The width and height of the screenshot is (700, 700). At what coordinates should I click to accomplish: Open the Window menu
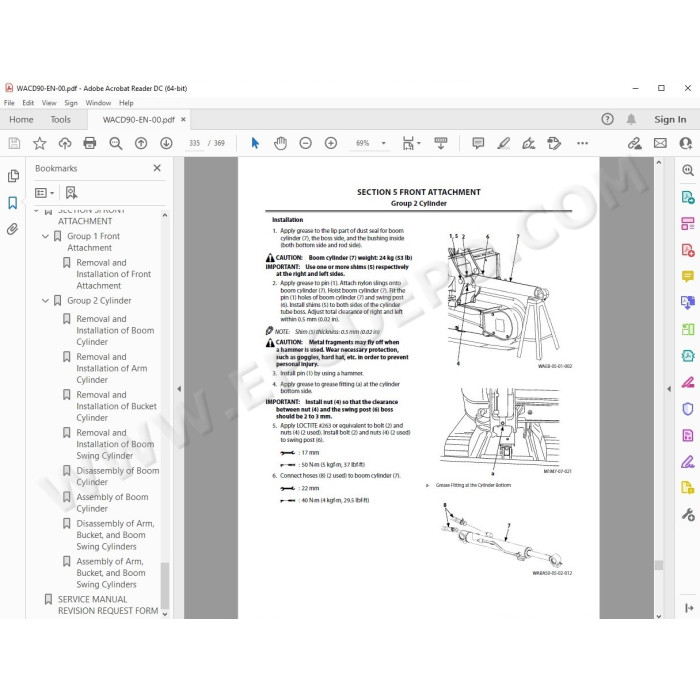click(98, 103)
